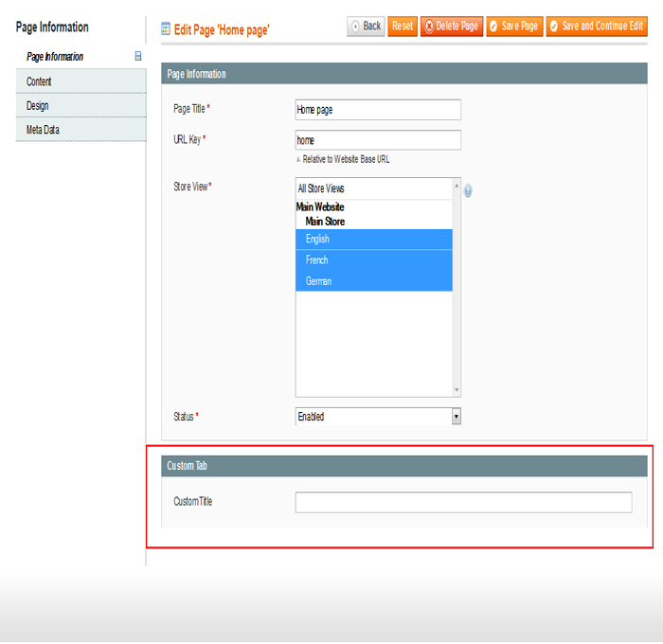Select All Store Views option
Image resolution: width=663 pixels, height=644 pixels.
[374, 188]
